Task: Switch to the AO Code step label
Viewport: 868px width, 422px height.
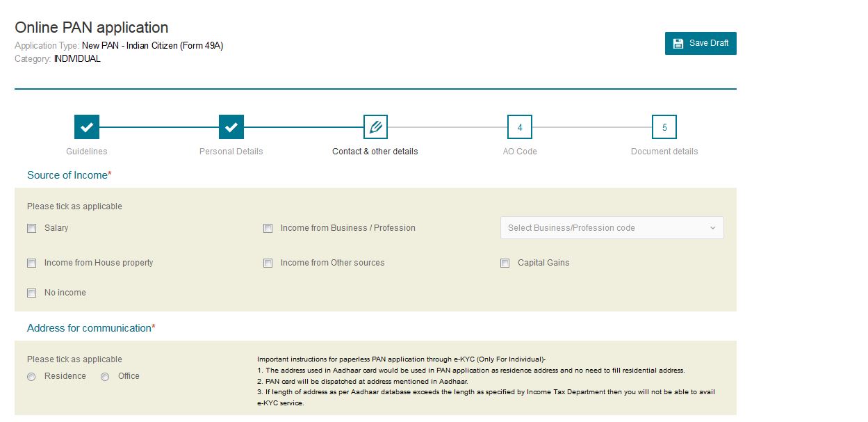Action: tap(520, 152)
